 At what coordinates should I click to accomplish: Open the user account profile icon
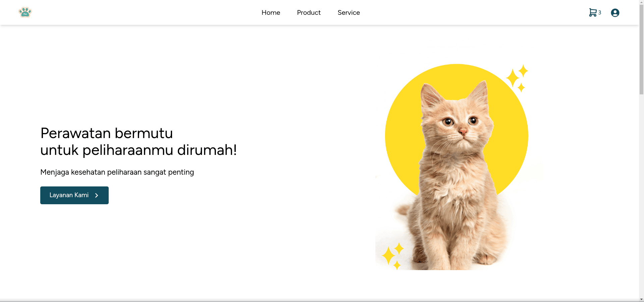point(615,13)
